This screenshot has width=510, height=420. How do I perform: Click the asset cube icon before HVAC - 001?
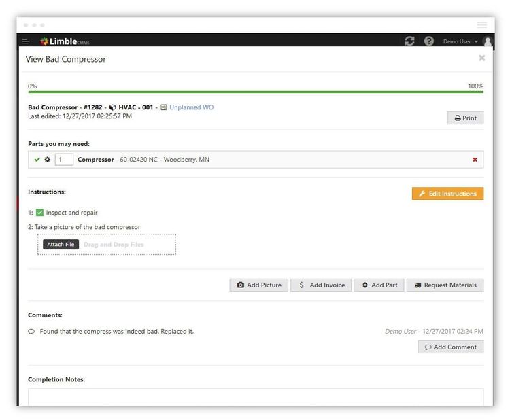click(112, 107)
